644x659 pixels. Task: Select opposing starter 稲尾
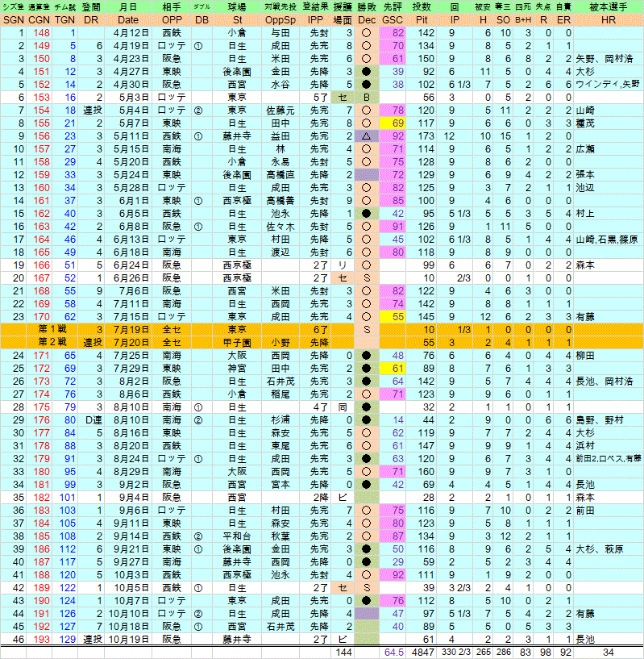click(x=280, y=394)
